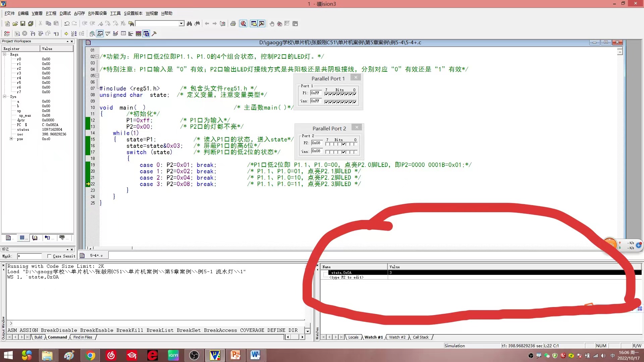Click the Build output tab

[38, 337]
